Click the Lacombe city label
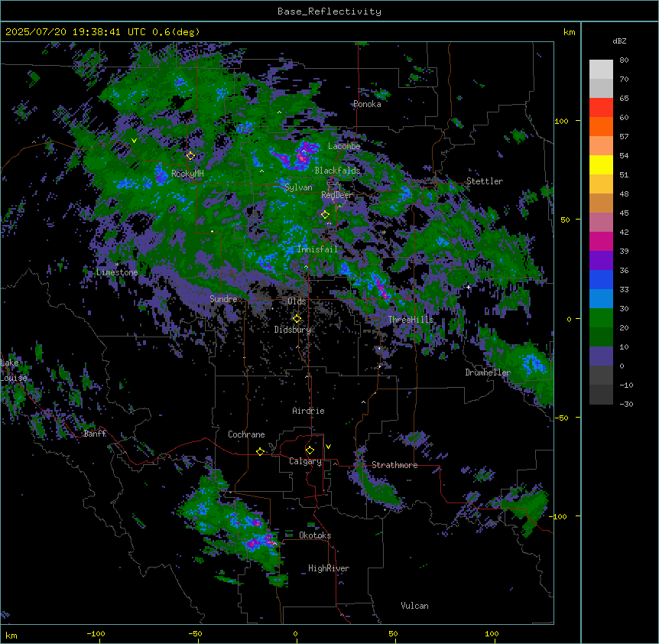The image size is (659, 644). [344, 146]
